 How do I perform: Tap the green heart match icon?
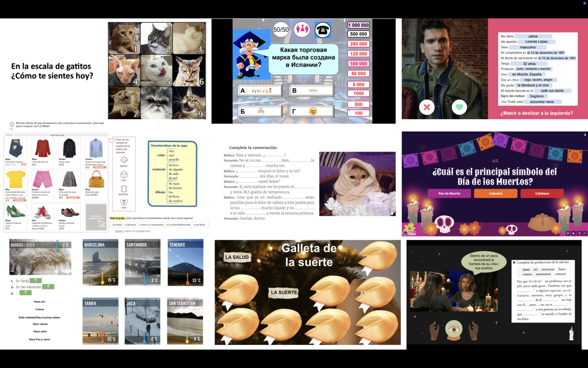(x=459, y=107)
